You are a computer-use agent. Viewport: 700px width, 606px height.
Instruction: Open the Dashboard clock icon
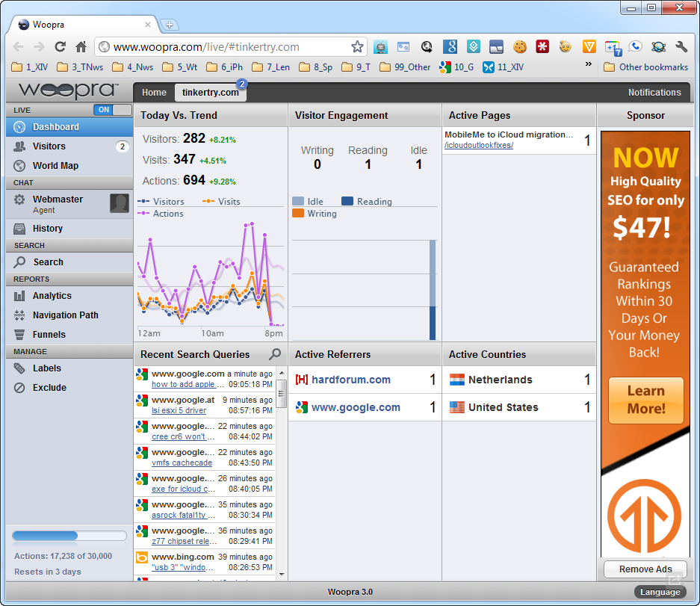(19, 127)
